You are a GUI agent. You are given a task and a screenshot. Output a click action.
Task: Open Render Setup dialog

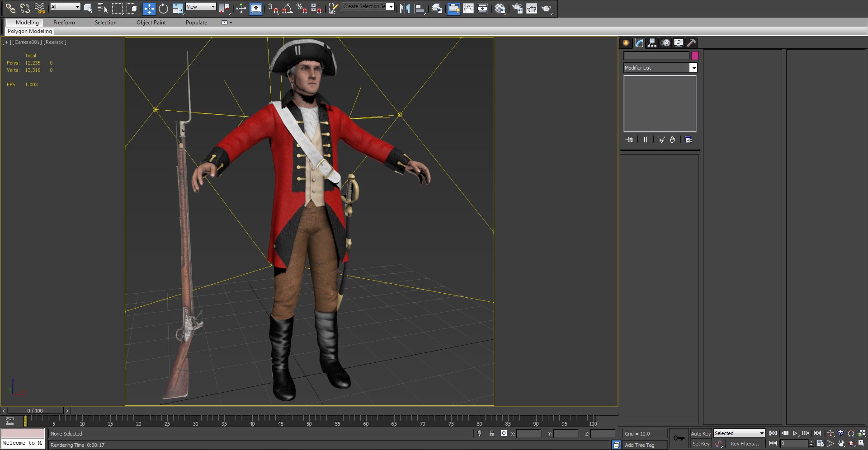click(517, 8)
